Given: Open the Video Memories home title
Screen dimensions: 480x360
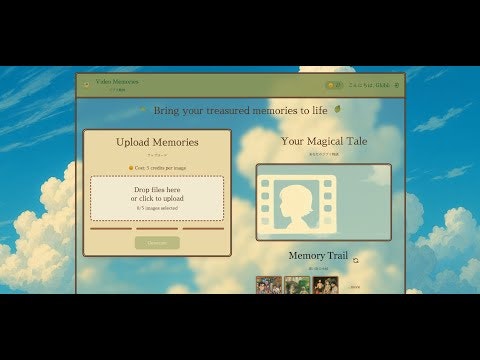Looking at the screenshot, I should pos(117,82).
